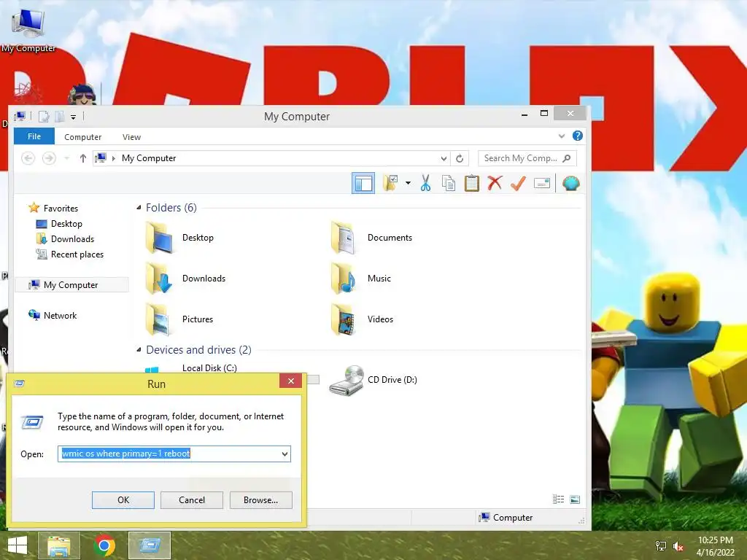Select the Pictures folder
747x560 pixels.
(179, 319)
